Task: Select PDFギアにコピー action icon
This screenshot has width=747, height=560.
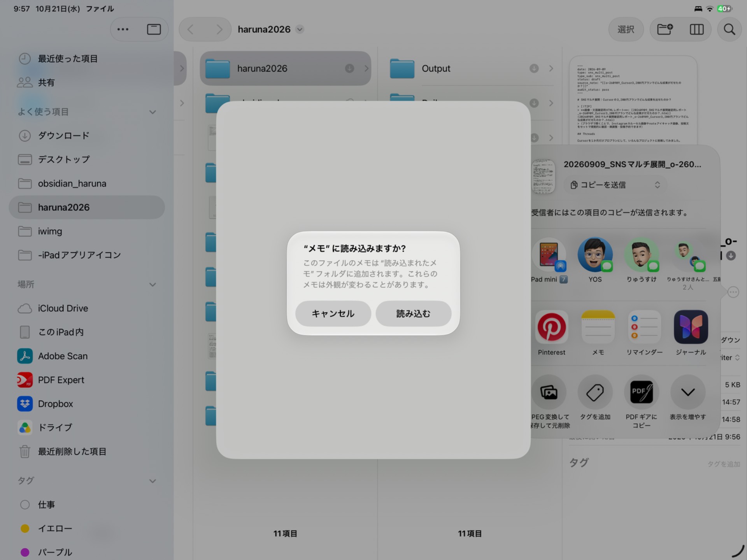Action: 641,392
